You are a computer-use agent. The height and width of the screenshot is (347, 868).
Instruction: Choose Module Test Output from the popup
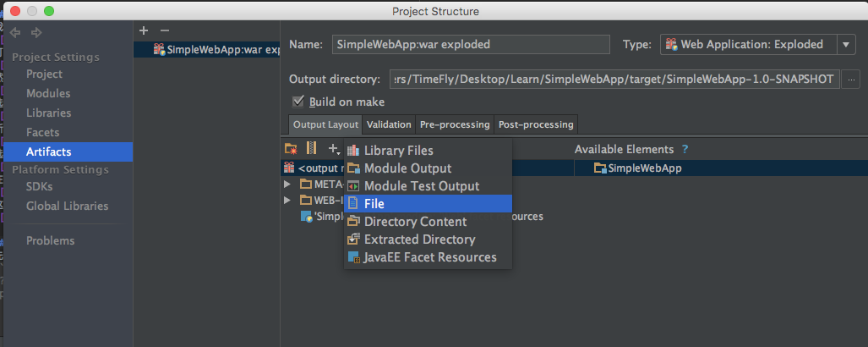coord(428,186)
